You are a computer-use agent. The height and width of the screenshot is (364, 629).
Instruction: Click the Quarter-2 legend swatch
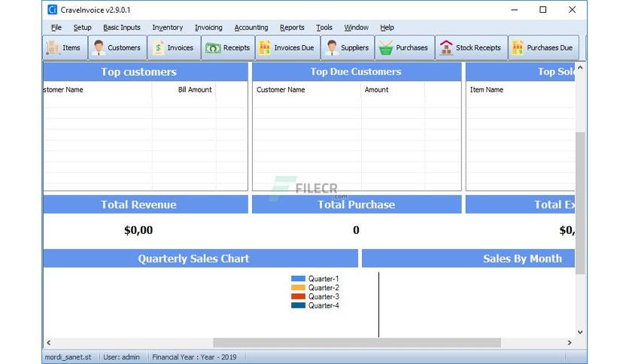point(298,287)
